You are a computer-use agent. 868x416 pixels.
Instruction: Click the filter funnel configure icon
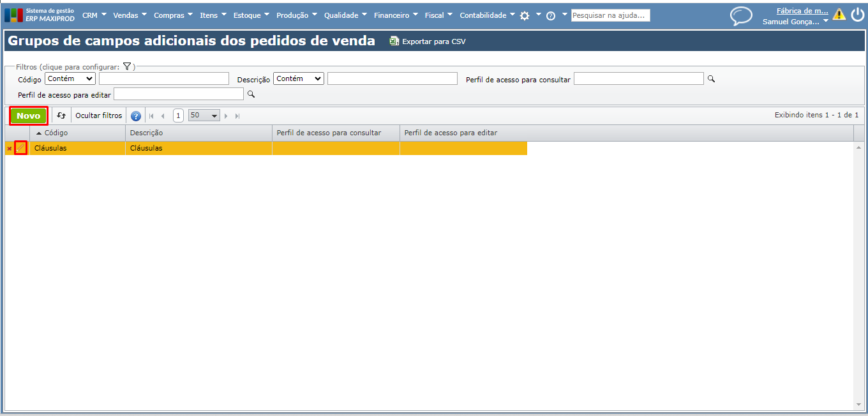[x=127, y=66]
